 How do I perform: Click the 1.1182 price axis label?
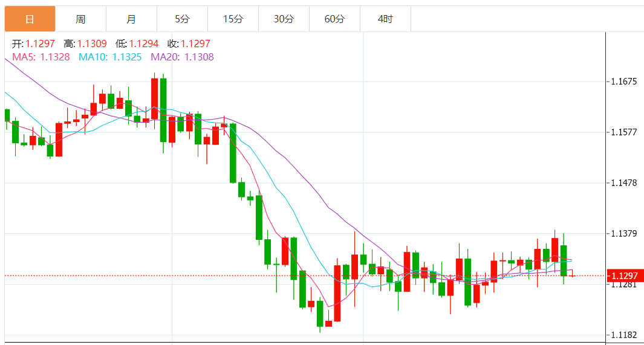tap(625, 335)
